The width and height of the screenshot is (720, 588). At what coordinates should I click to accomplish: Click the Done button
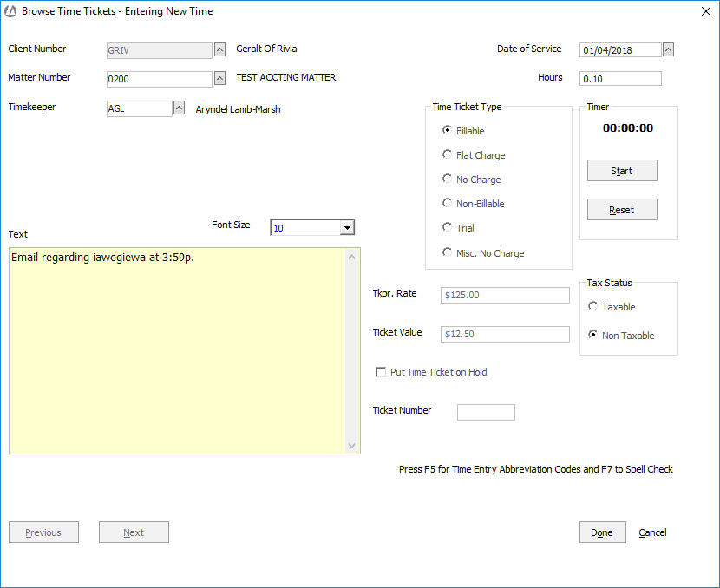tap(602, 532)
